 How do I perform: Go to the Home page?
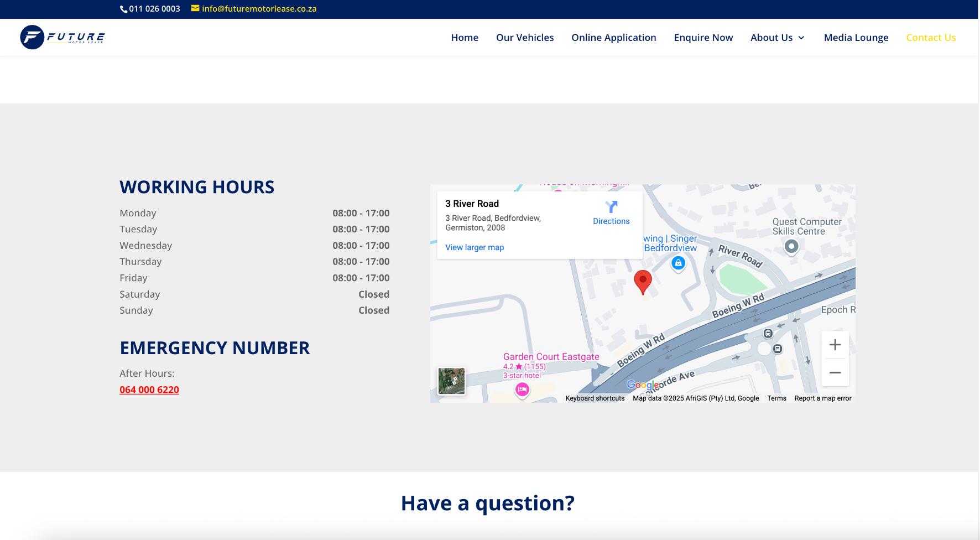coord(465,38)
